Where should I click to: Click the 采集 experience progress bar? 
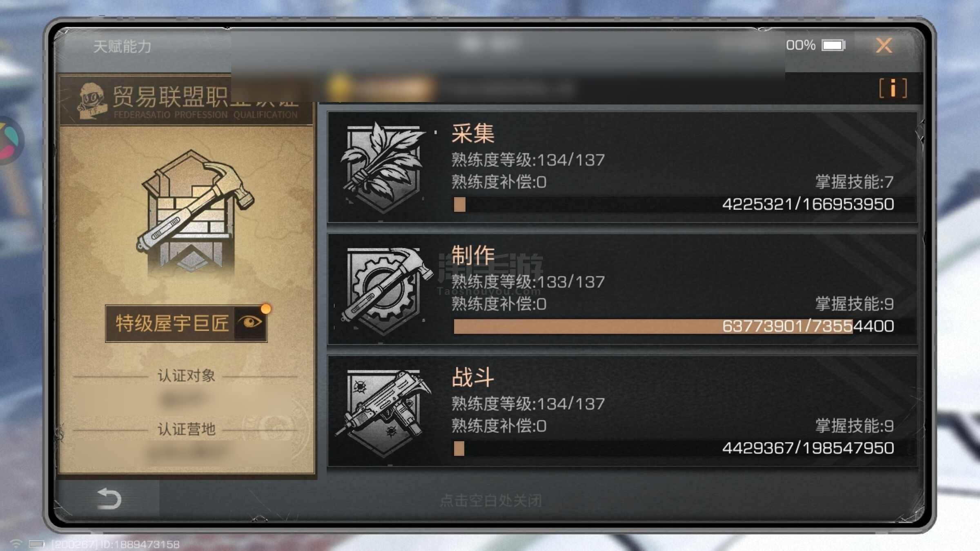tap(675, 204)
